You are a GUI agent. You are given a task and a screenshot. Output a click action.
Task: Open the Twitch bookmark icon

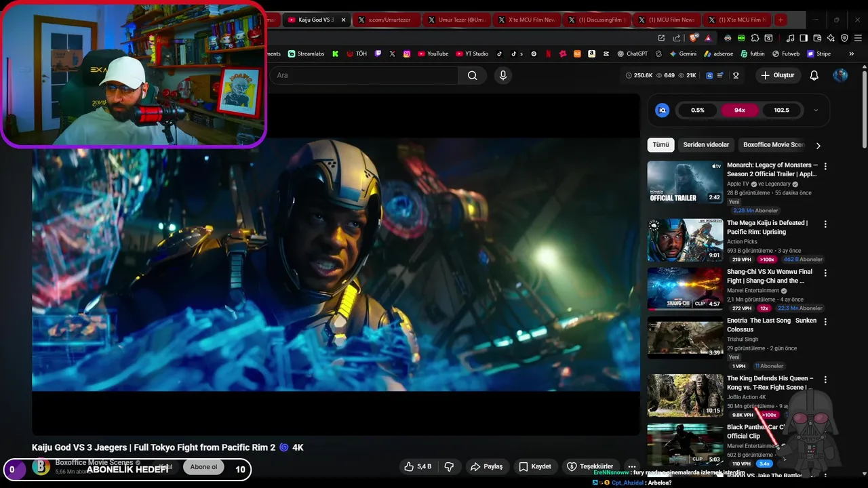point(378,54)
